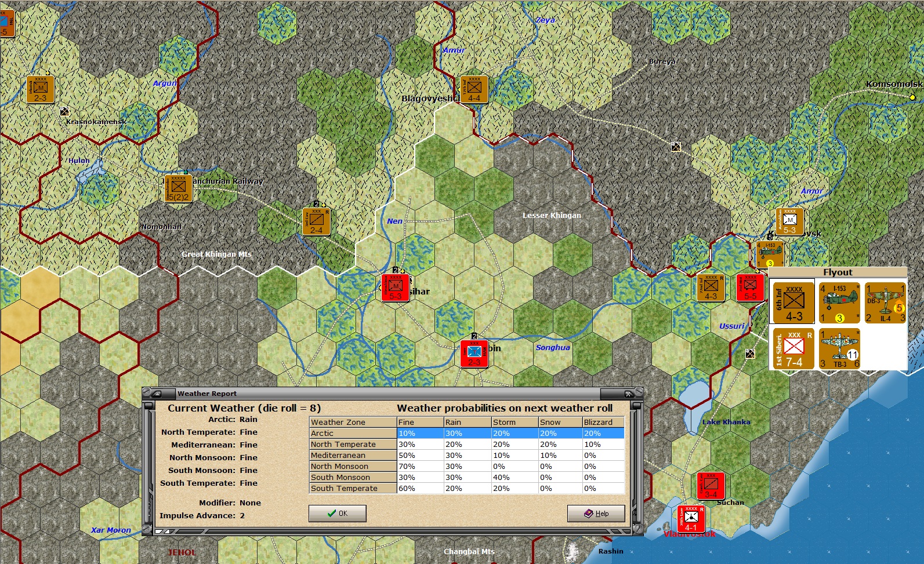This screenshot has width=924, height=564.
Task: Click the 10% Blizzard cell for North Temperate
Action: click(x=603, y=444)
